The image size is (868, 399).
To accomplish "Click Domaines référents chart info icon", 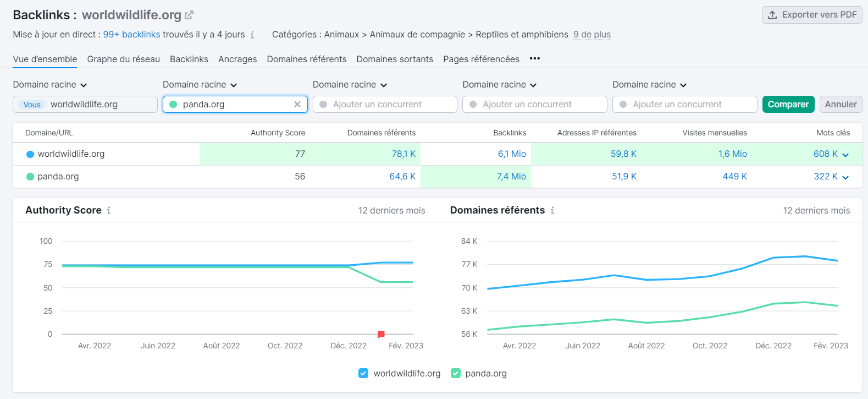I will (552, 210).
